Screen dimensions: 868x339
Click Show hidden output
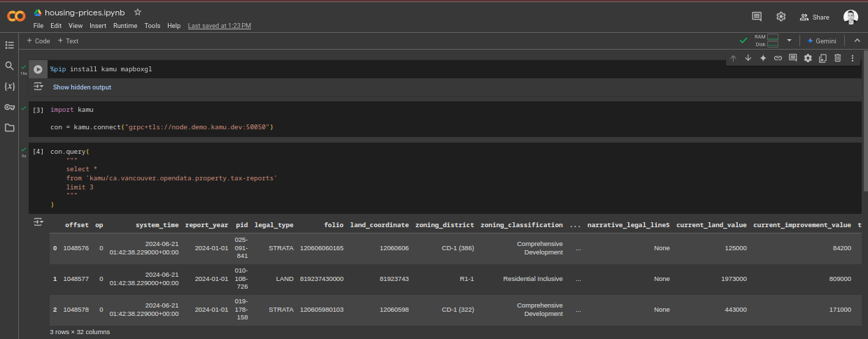[x=82, y=87]
